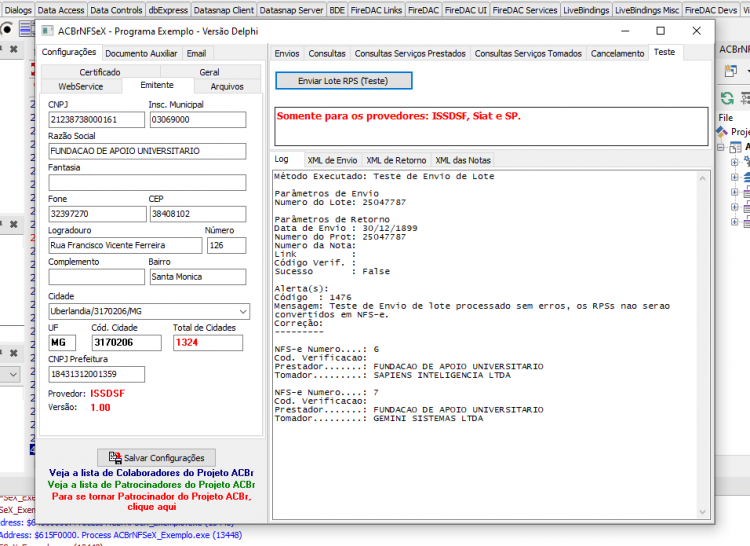Expand the first project tree node
Image resolution: width=750 pixels, height=546 pixels.
point(734,163)
